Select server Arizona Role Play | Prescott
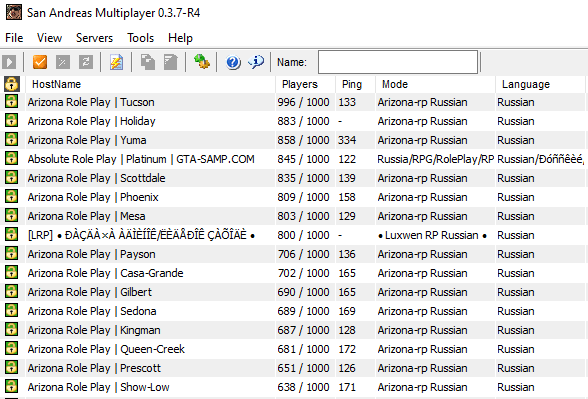The height and width of the screenshot is (399, 588). [94, 368]
